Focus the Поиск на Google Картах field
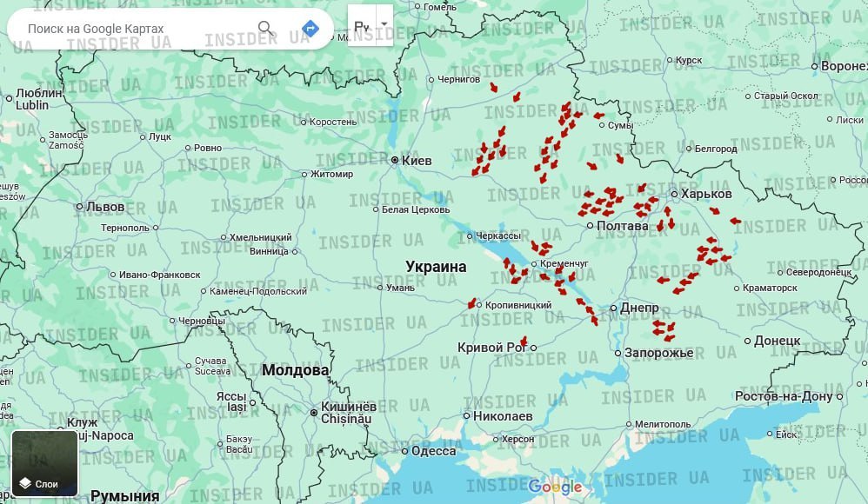Viewport: 868px width, 504px height. (x=130, y=29)
